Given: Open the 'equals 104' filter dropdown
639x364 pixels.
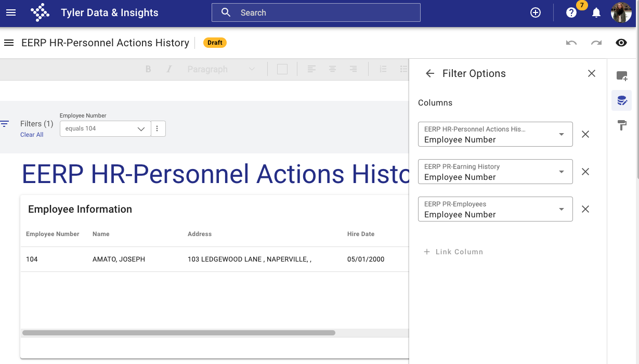Looking at the screenshot, I should [x=106, y=128].
